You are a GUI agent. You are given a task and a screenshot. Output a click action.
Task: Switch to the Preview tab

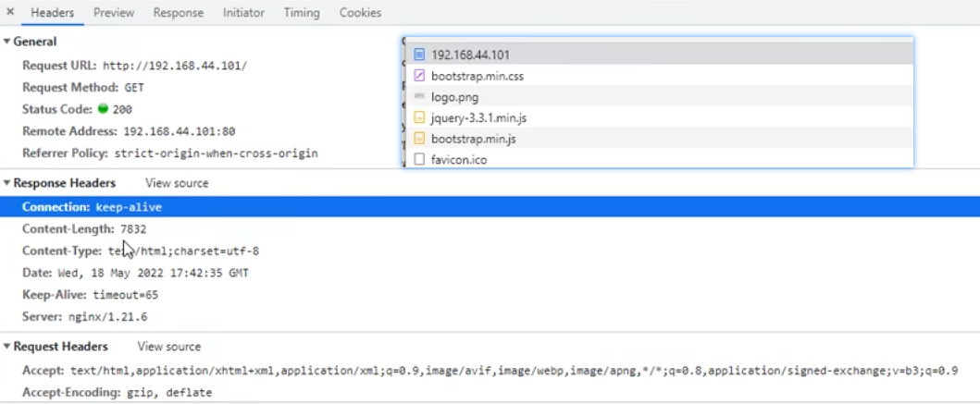pos(114,13)
